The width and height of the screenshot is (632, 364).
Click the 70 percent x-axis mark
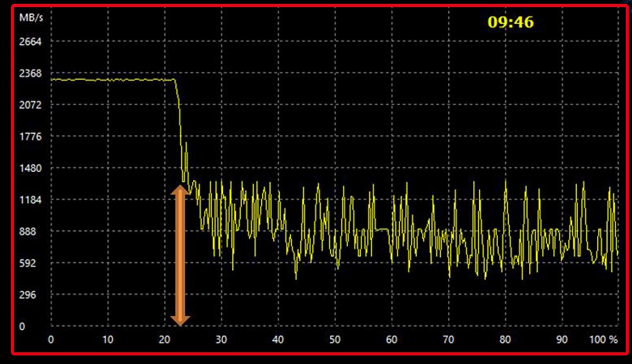(x=448, y=340)
